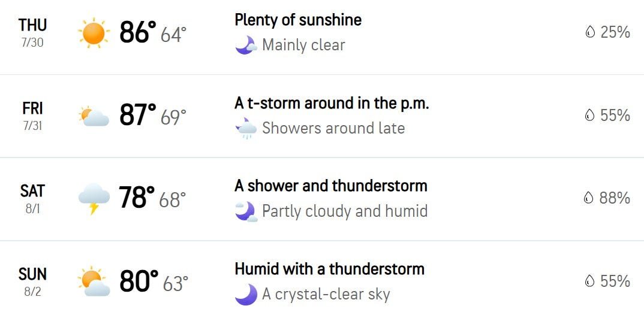
Task: Click Thursday's 86° high temperature
Action: [139, 32]
